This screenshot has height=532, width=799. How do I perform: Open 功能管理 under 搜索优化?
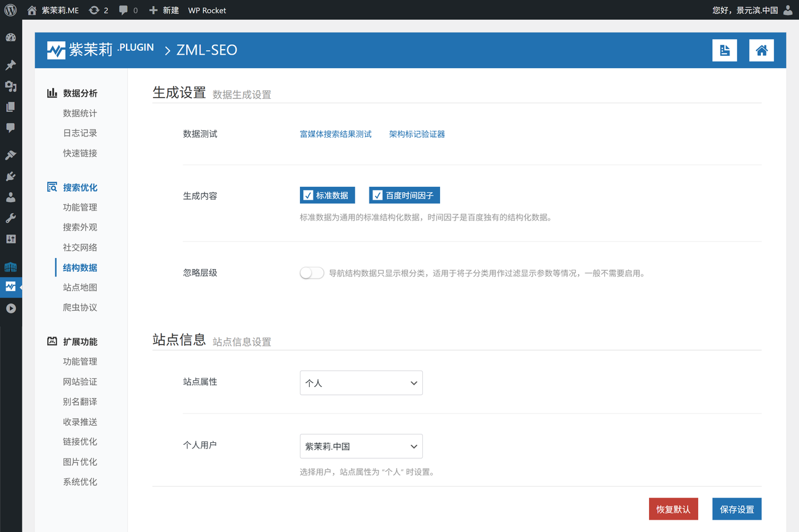[80, 207]
